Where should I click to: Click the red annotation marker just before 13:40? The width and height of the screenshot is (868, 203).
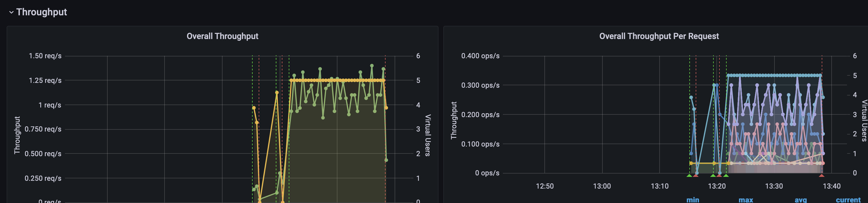point(821,175)
